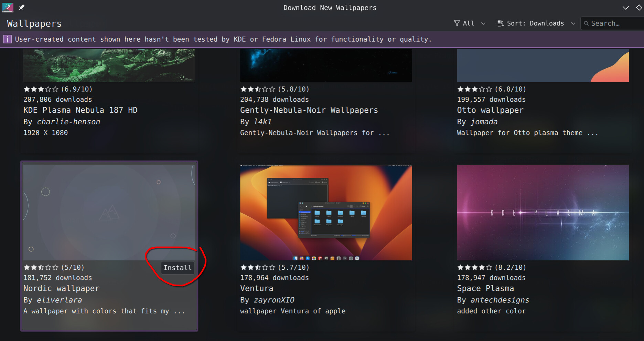The height and width of the screenshot is (341, 644).
Task: Expand the All filter dropdown
Action: [x=483, y=23]
